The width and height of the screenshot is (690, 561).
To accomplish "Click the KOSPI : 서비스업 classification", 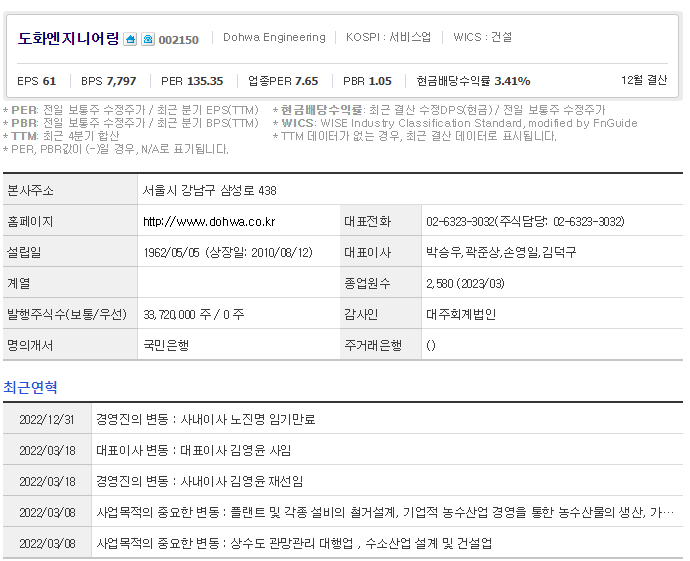I will click(388, 37).
